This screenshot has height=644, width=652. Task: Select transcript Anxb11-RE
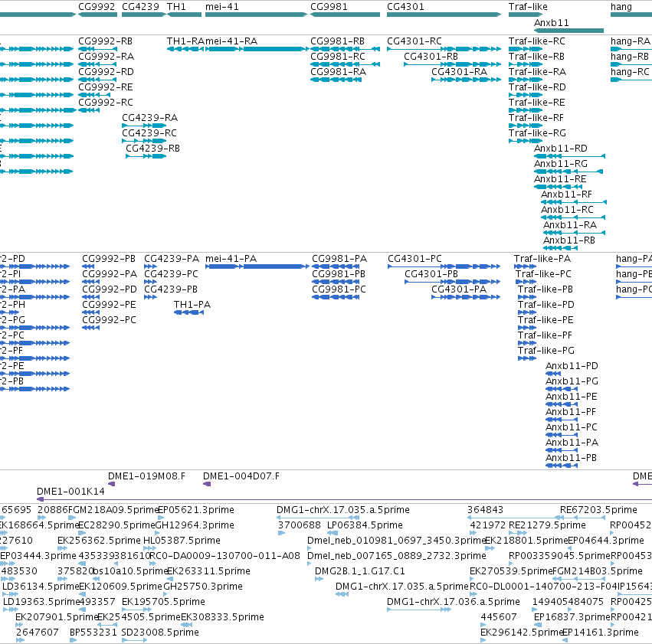click(x=560, y=179)
